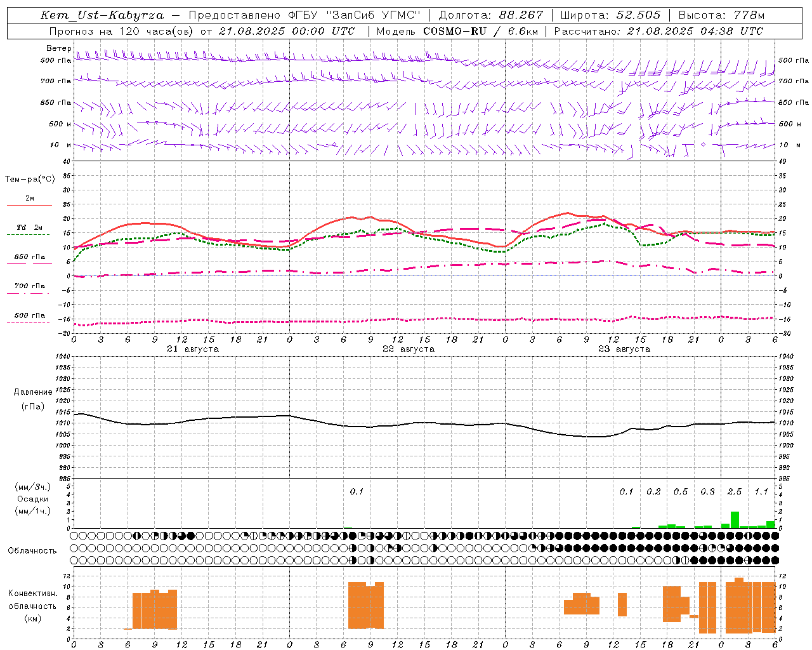Click the 'Ветер' wind panel label
The image size is (812, 650).
[58, 48]
